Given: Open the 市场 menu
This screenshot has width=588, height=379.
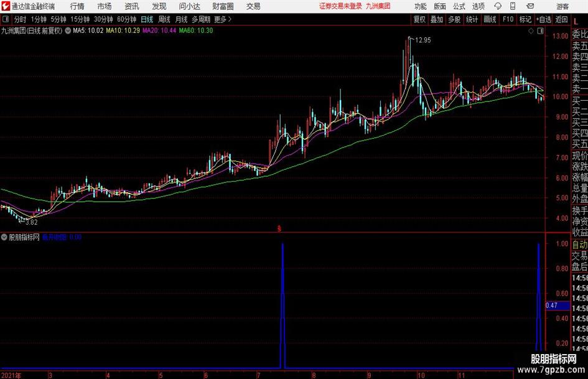Looking at the screenshot, I should coord(105,6).
